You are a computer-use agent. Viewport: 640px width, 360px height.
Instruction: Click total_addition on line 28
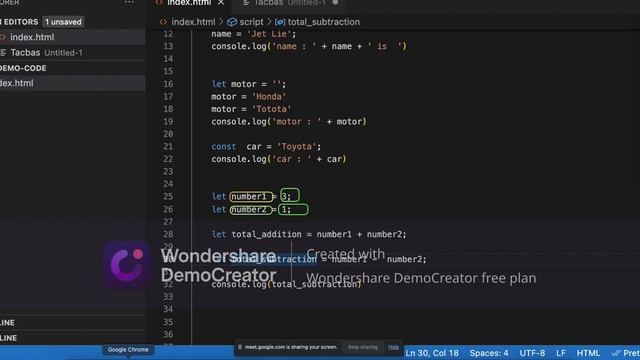coord(267,234)
